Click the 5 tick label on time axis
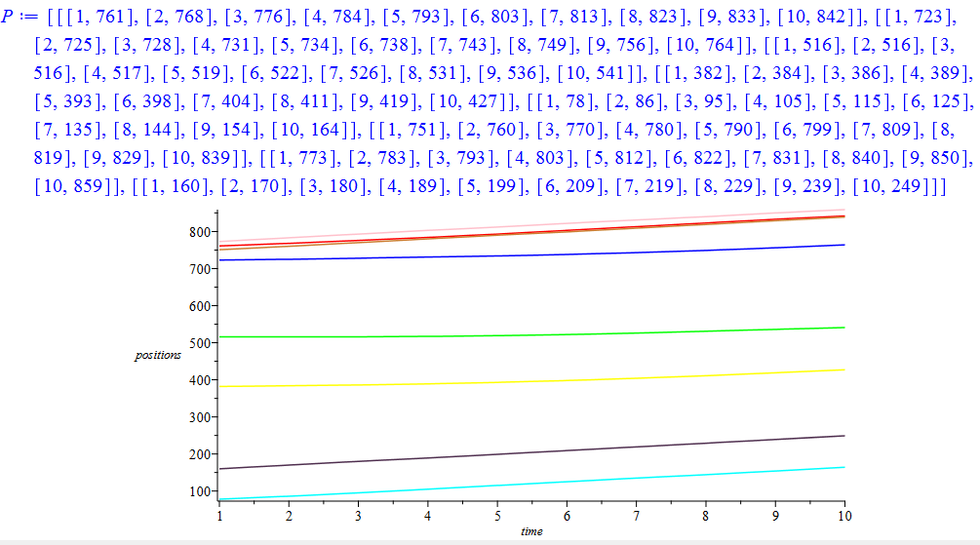The height and width of the screenshot is (545, 980). coord(497,514)
